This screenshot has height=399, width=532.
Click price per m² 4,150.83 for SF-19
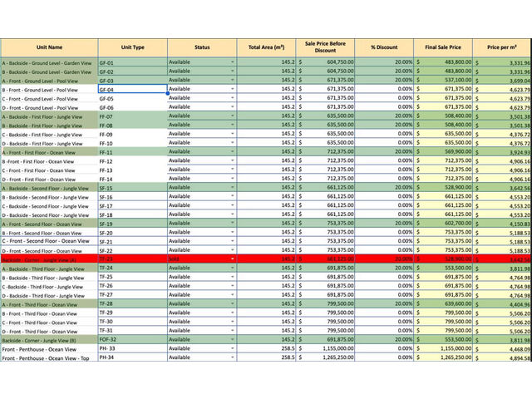[x=502, y=224]
